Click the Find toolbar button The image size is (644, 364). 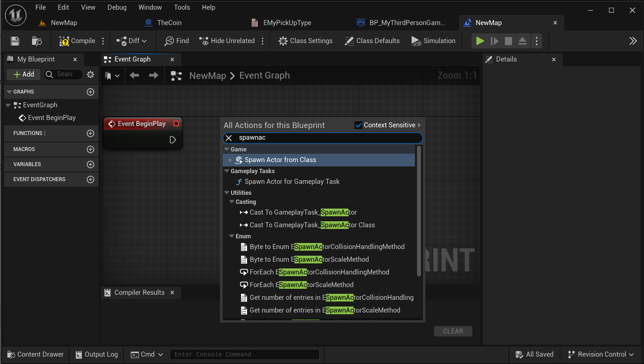coord(177,41)
